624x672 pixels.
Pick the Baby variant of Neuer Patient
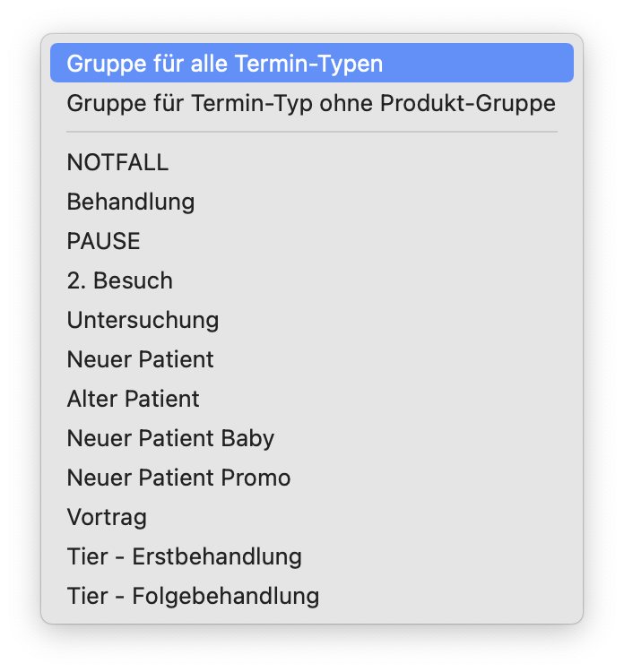tap(170, 438)
